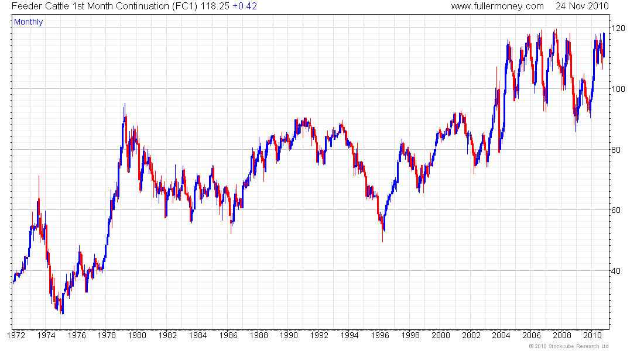The height and width of the screenshot is (351, 644).
Task: Click the 1980 year label
Action: coord(137,335)
